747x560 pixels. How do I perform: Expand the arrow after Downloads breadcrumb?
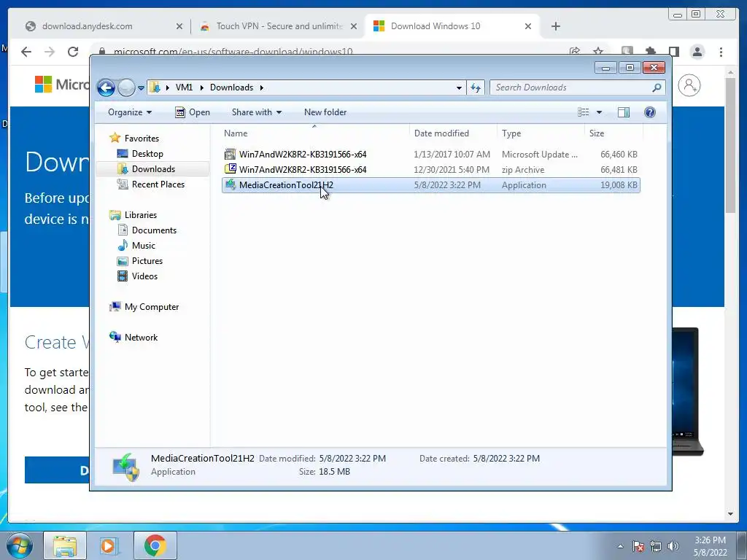262,87
